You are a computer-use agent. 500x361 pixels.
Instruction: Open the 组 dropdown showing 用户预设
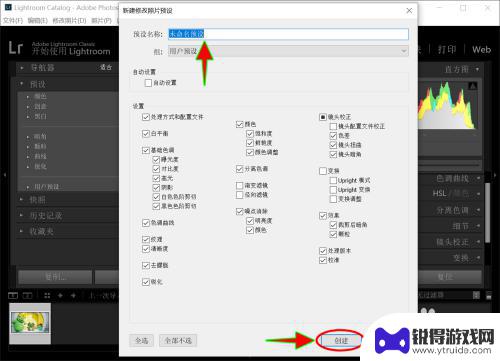point(288,51)
